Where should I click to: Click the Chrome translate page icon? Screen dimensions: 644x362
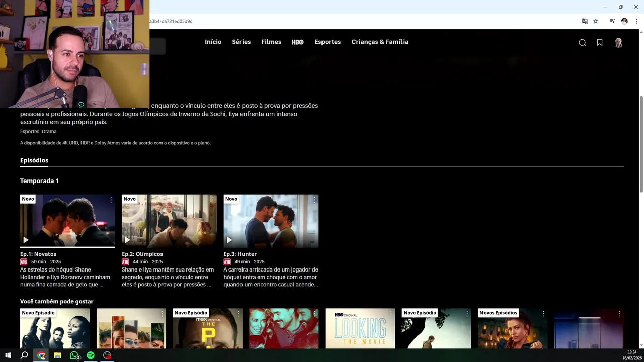tap(585, 21)
